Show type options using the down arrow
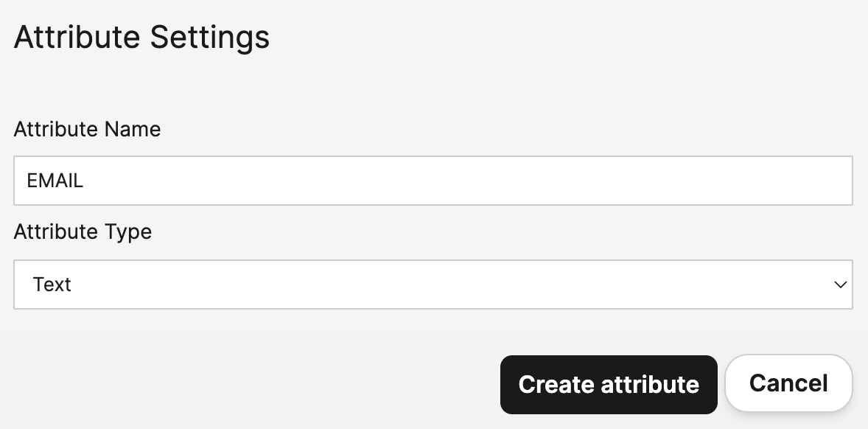 click(840, 285)
